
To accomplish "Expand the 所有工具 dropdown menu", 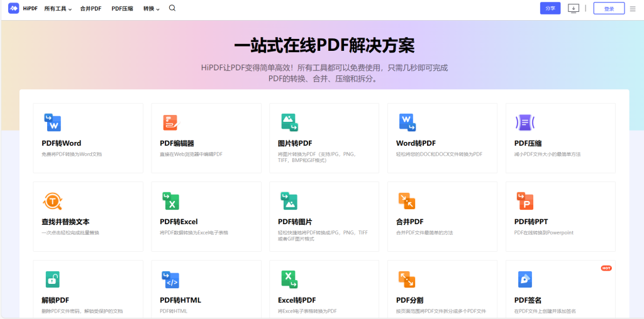I will tap(58, 9).
